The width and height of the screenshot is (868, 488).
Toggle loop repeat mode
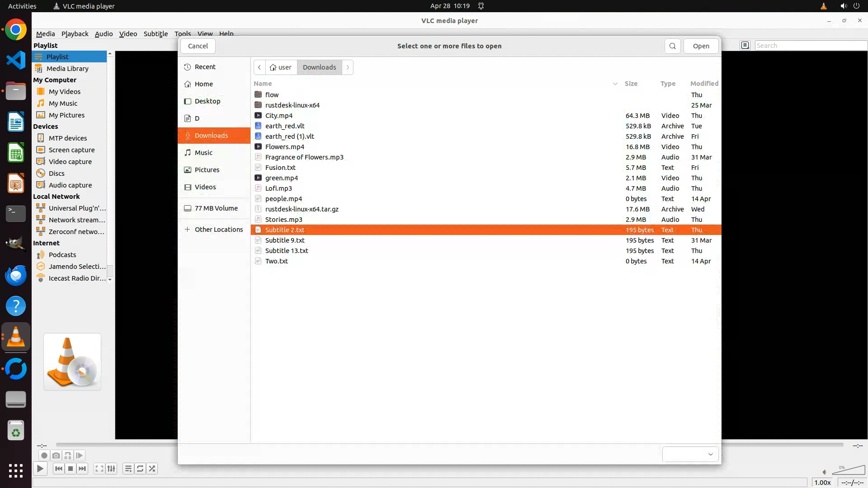click(140, 469)
